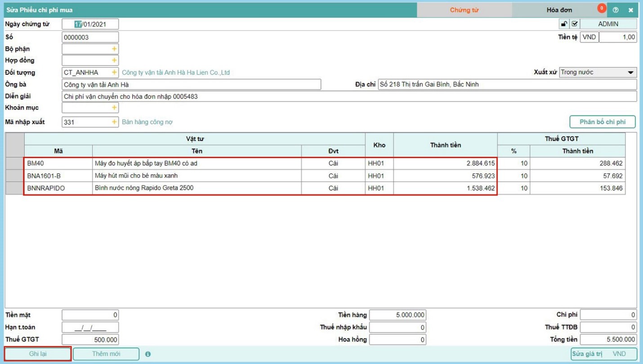643x364 pixels.
Task: Click the Diễn giải description input field
Action: pos(349,97)
